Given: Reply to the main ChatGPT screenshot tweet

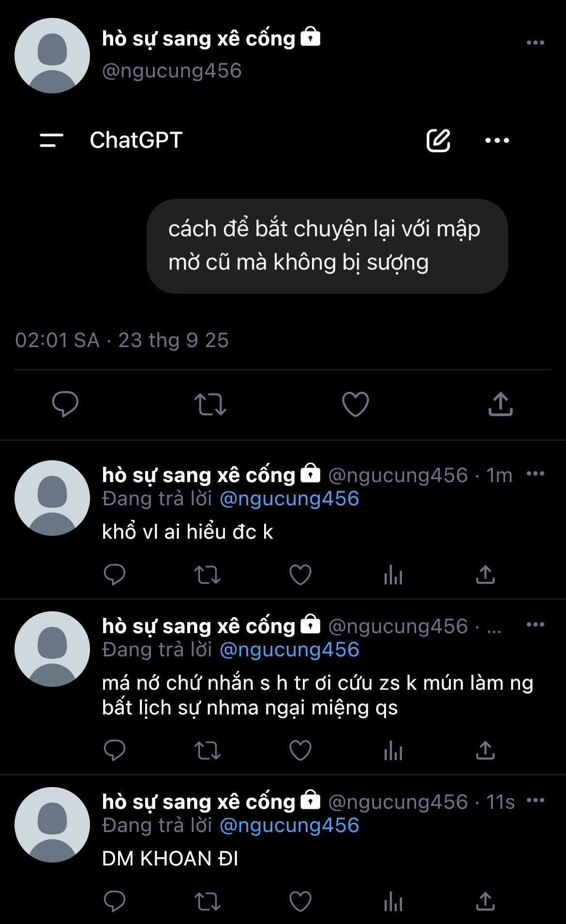Looking at the screenshot, I should pyautogui.click(x=65, y=404).
